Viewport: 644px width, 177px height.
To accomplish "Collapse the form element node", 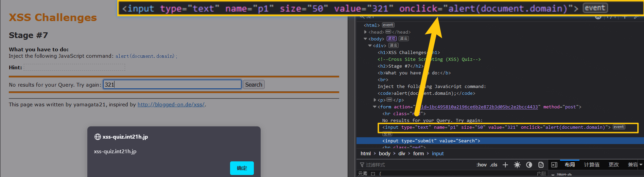I will point(375,107).
